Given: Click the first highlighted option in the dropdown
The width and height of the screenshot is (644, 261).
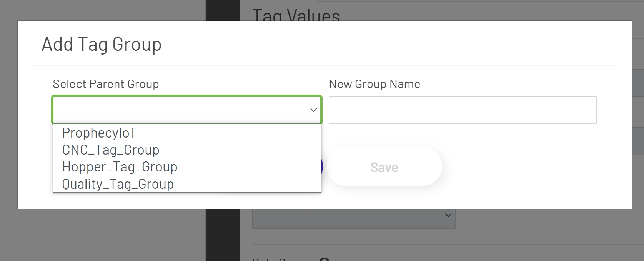Looking at the screenshot, I should [x=99, y=133].
